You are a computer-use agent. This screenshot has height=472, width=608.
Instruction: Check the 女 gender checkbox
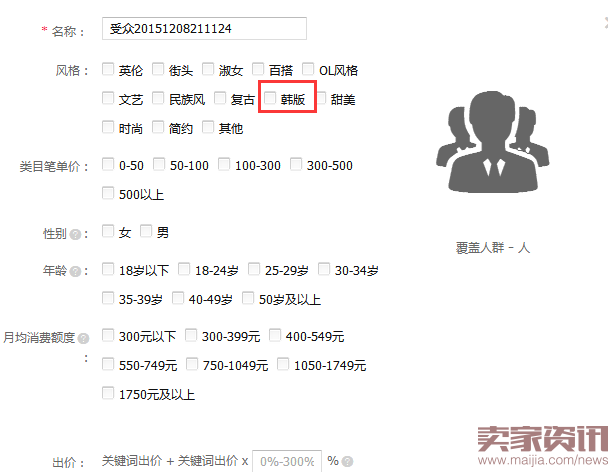(108, 231)
